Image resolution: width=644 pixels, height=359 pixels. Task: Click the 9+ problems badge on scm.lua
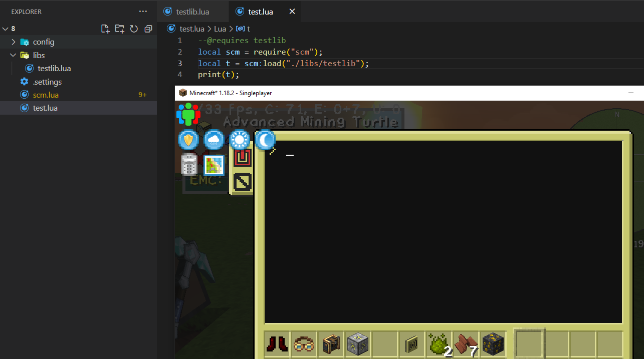(143, 95)
